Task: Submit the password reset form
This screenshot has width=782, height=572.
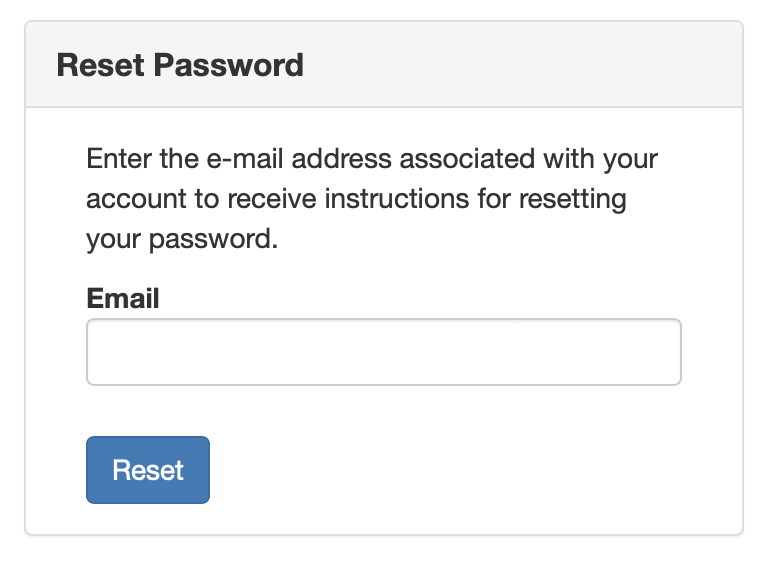Action: click(148, 470)
